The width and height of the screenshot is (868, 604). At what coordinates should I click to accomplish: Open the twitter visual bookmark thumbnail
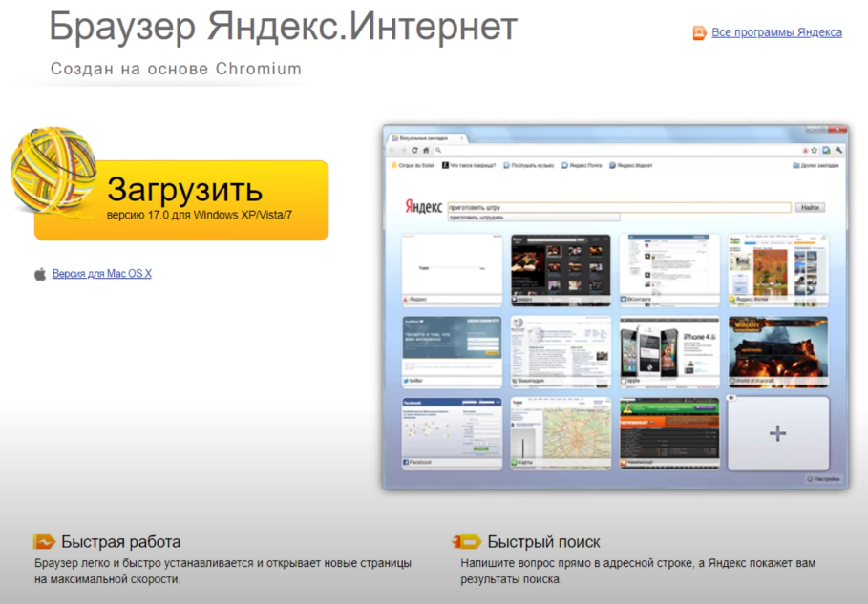pos(452,351)
